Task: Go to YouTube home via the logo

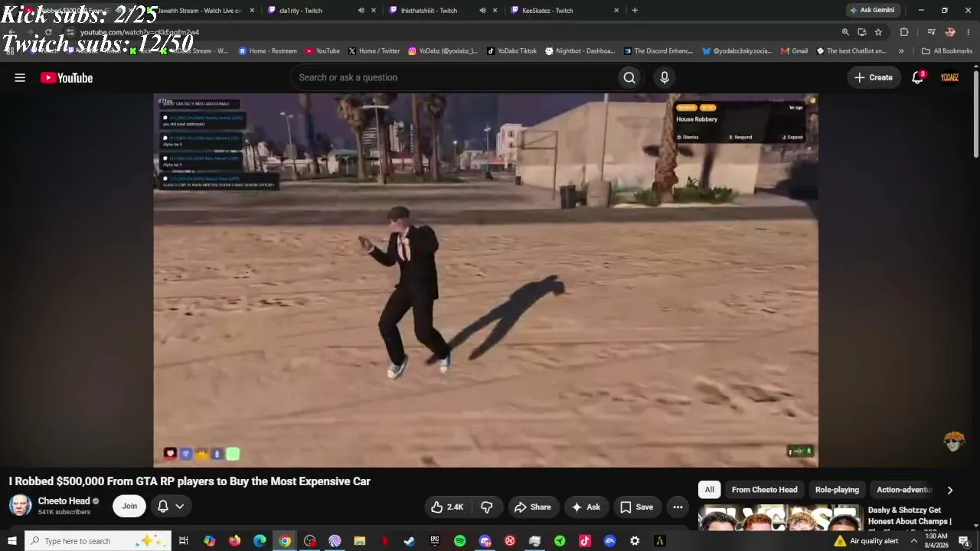Action: (x=67, y=77)
